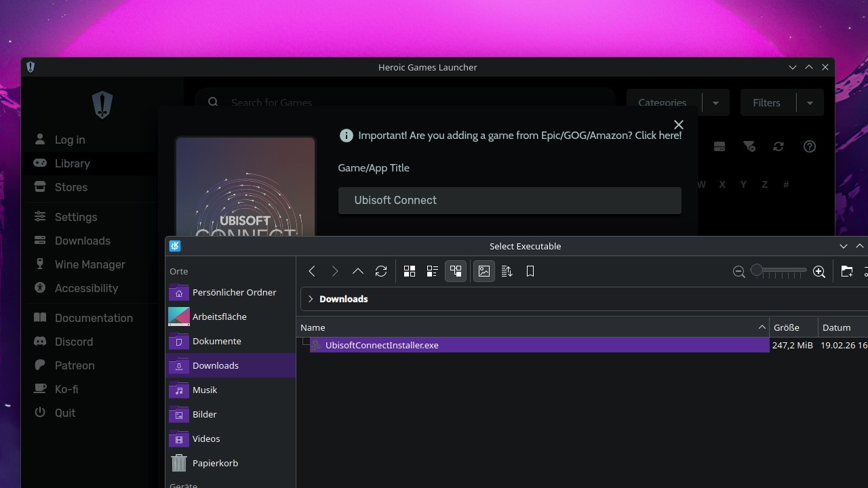The width and height of the screenshot is (868, 488).
Task: Close the add game dialog with X
Action: 678,125
